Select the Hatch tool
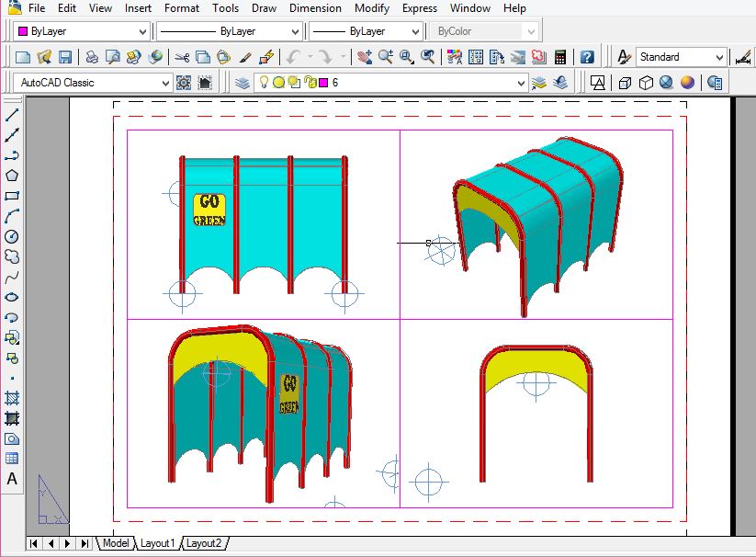This screenshot has width=756, height=557. point(12,398)
